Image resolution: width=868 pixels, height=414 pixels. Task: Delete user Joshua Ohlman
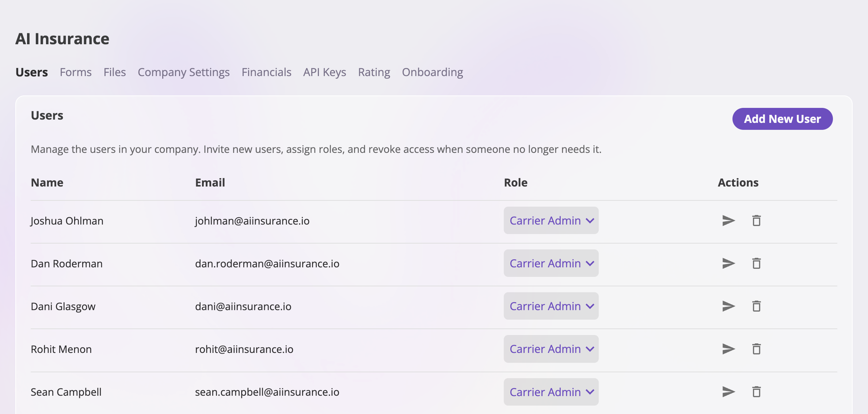756,221
